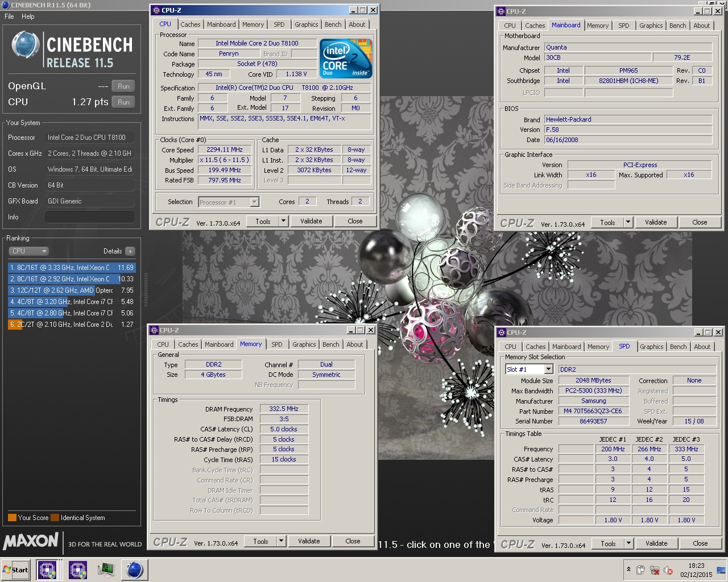This screenshot has height=582, width=728.
Task: Switch to Caches tab in the CPU-Z CPU window
Action: tap(190, 24)
